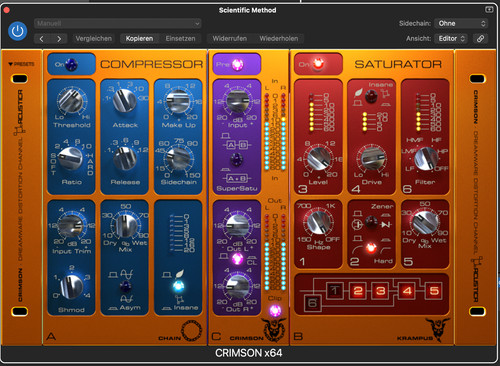The width and height of the screenshot is (500, 366).
Task: Click the Crimson goat head logo
Action: coord(274,329)
